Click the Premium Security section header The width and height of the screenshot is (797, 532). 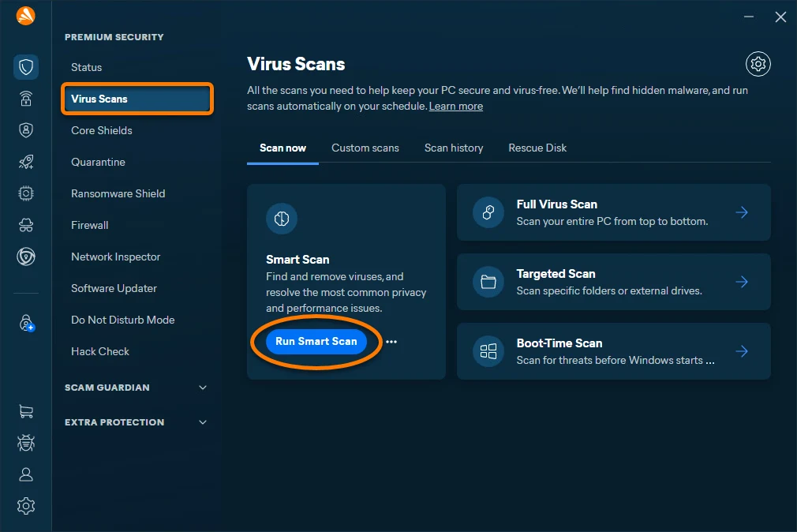[114, 37]
